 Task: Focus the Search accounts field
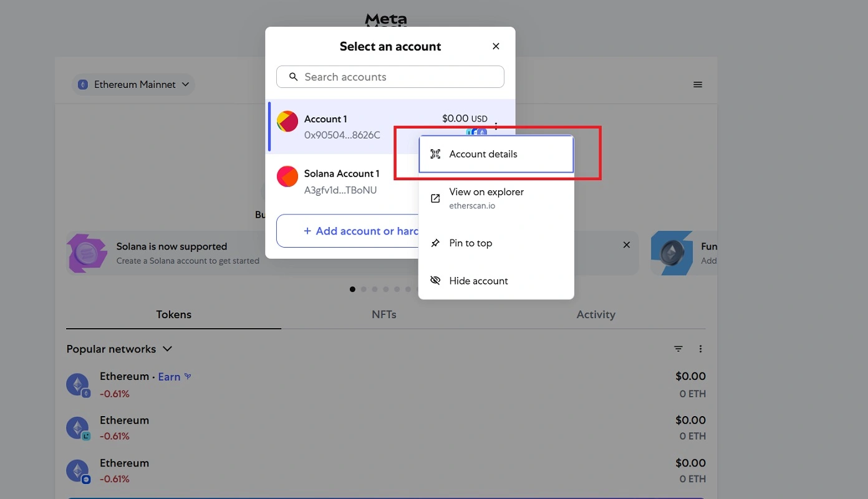coord(390,77)
